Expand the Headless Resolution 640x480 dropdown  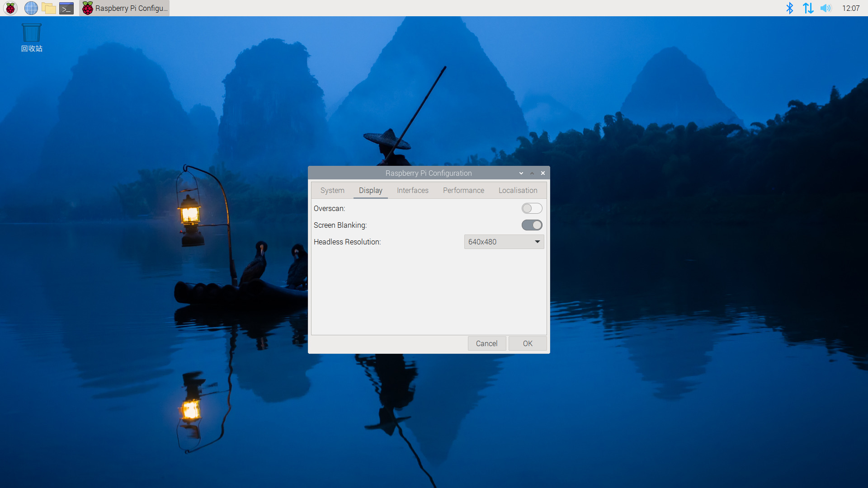point(504,242)
